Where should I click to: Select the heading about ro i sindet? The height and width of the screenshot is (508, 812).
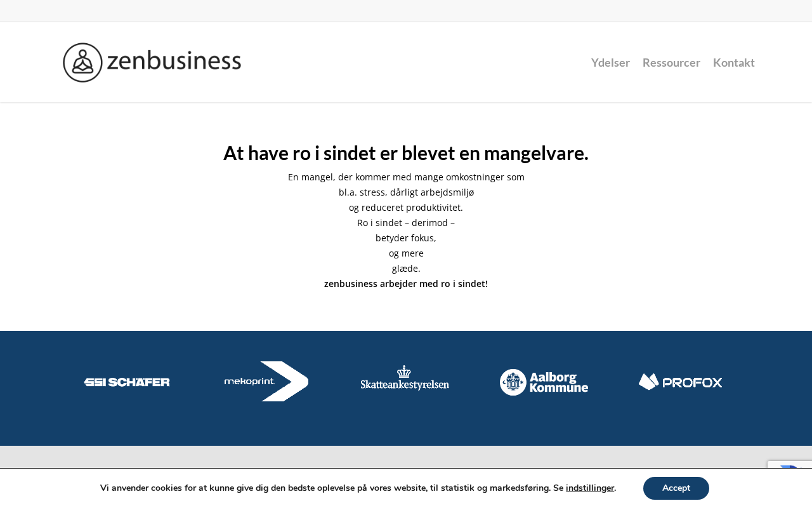(406, 153)
